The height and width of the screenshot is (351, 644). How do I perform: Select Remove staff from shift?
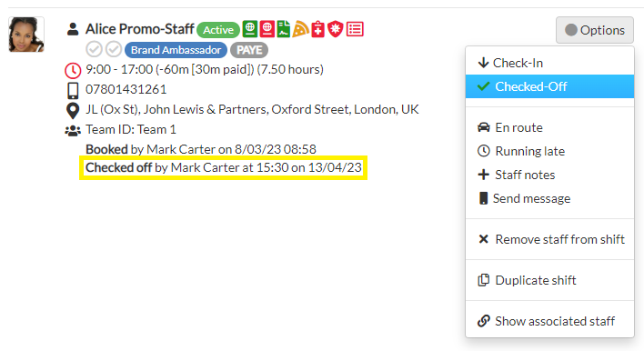click(549, 239)
